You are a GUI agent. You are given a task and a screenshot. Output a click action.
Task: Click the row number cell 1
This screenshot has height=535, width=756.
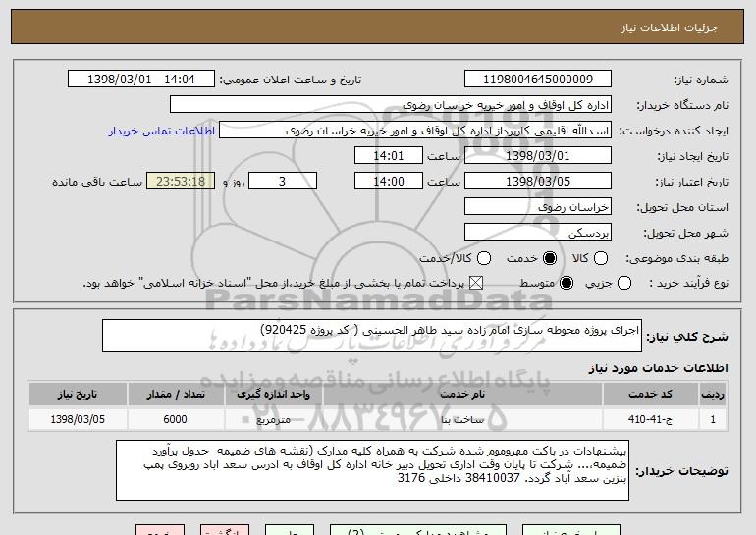[x=713, y=419]
